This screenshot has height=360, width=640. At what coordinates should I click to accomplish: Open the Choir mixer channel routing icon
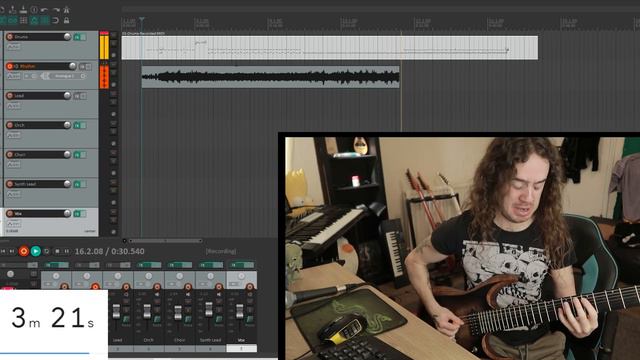point(188,320)
